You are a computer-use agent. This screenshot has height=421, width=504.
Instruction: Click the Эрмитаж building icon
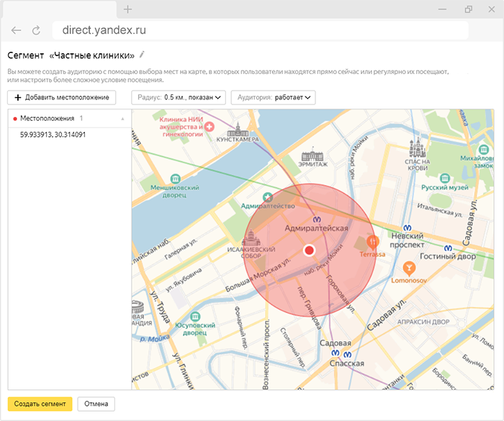(x=312, y=154)
